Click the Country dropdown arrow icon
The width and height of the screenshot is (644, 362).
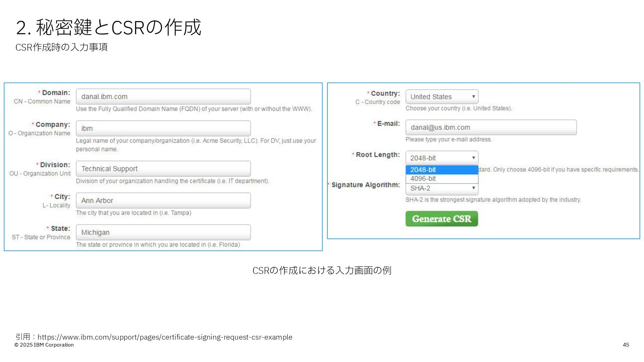pyautogui.click(x=473, y=97)
